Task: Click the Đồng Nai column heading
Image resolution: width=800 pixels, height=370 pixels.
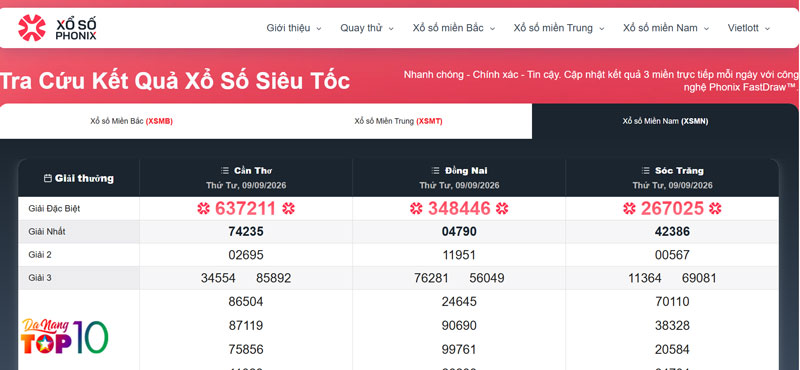Action: (466, 170)
